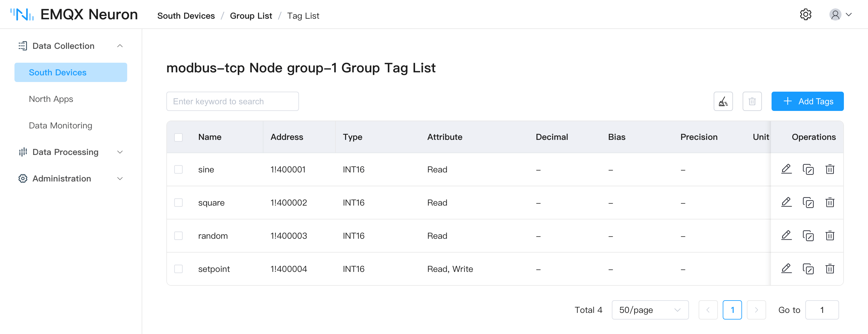The image size is (868, 334).
Task: Expand the Data Processing menu
Action: click(x=71, y=152)
